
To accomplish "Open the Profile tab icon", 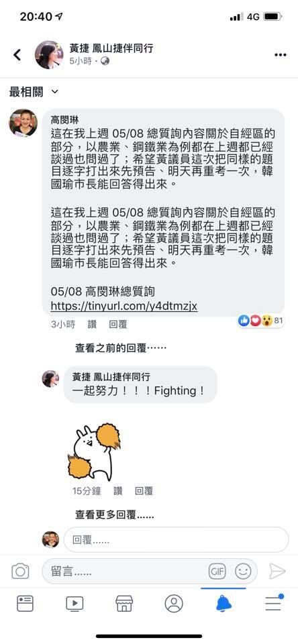I will (174, 603).
